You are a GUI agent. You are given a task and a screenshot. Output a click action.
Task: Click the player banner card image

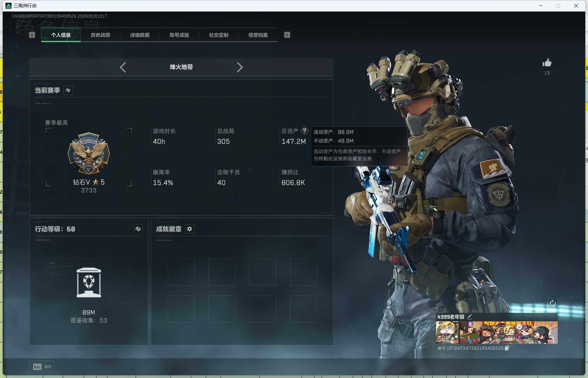[x=509, y=333]
